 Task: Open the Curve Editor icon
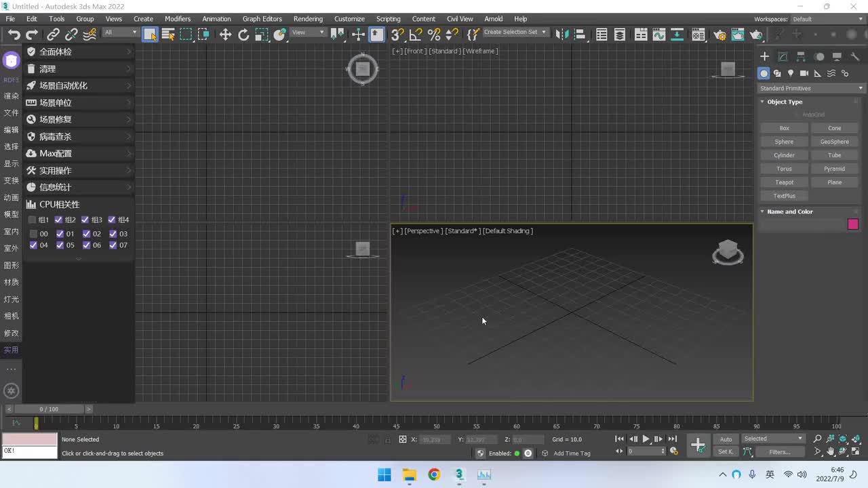pos(658,35)
